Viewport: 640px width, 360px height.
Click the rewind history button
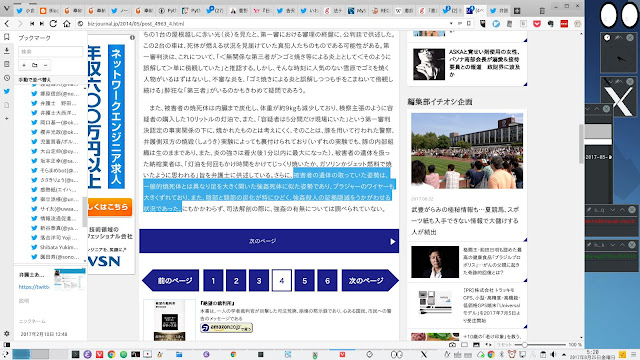tap(32, 24)
